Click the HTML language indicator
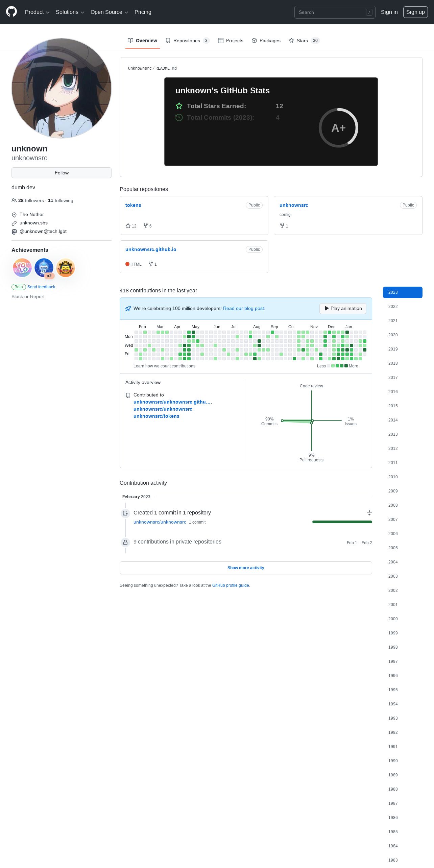 click(134, 264)
